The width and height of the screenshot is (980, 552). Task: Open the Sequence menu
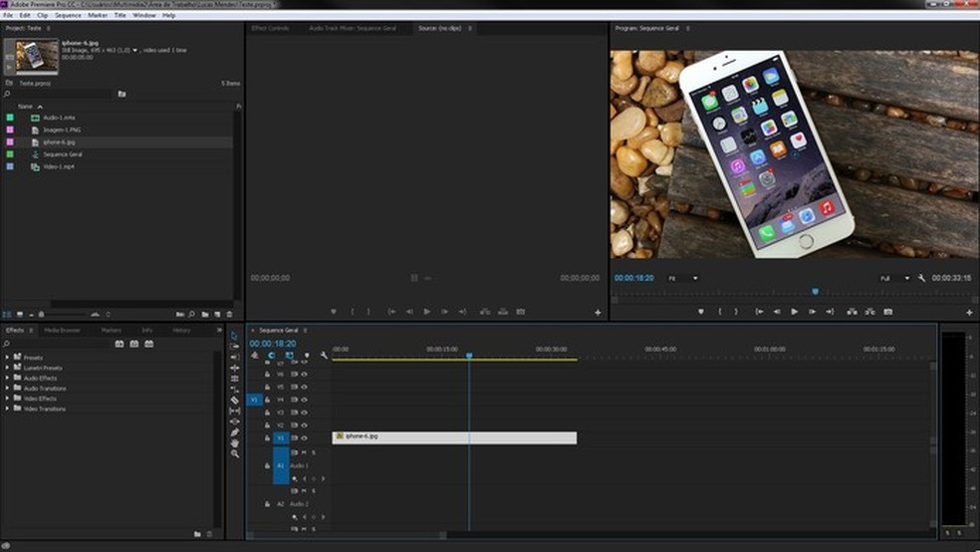pos(68,15)
